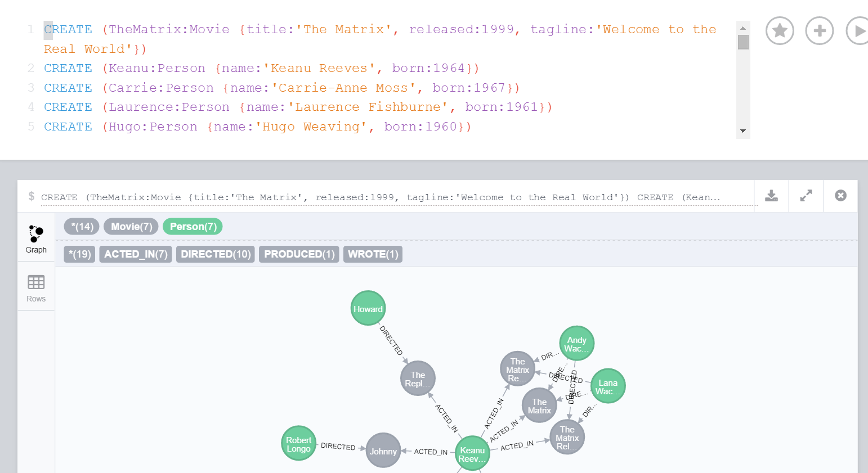Run the Cypher query with the play icon
868x473 pixels.
point(860,30)
